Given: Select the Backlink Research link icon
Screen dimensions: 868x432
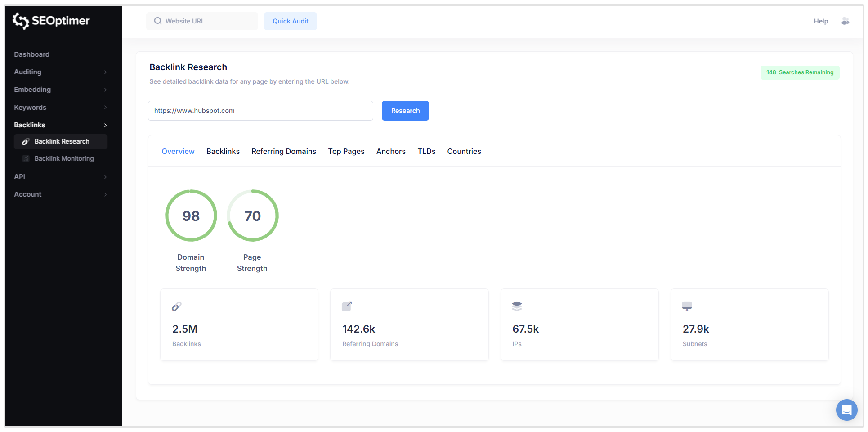Looking at the screenshot, I should [26, 141].
